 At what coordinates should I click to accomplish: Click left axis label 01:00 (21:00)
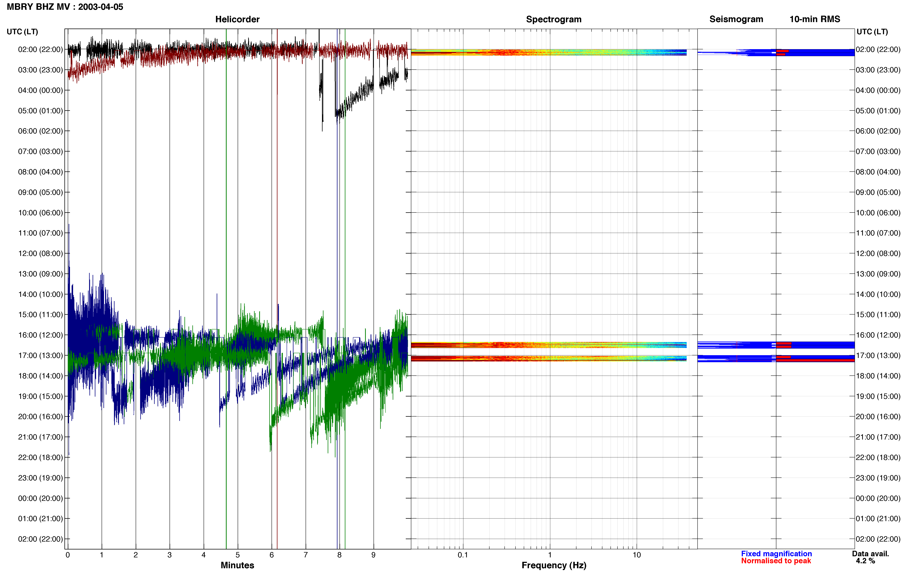pos(41,519)
